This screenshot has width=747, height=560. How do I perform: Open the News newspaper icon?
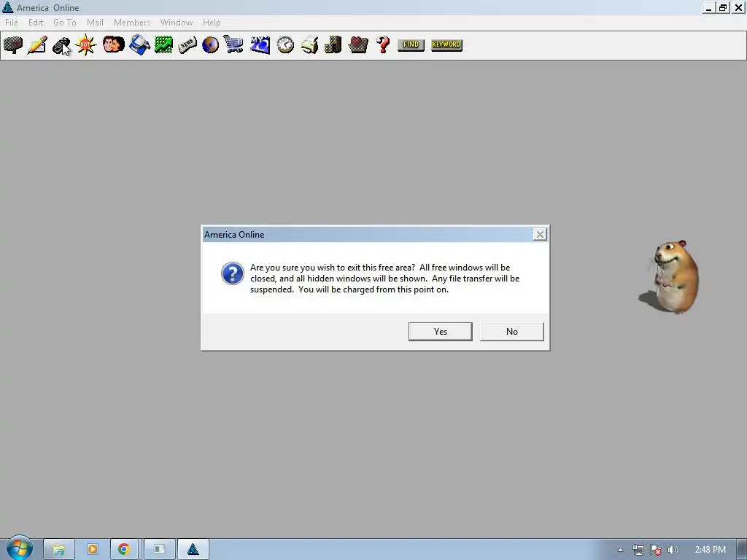[x=187, y=45]
